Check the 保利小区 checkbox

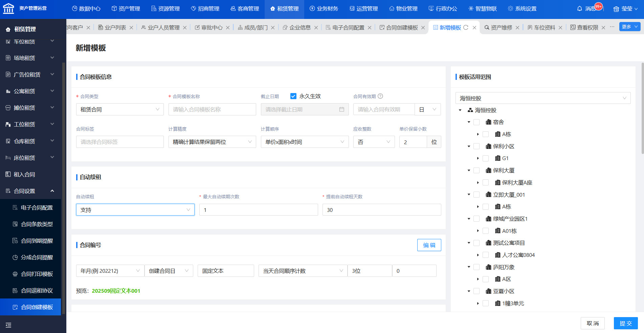point(476,146)
